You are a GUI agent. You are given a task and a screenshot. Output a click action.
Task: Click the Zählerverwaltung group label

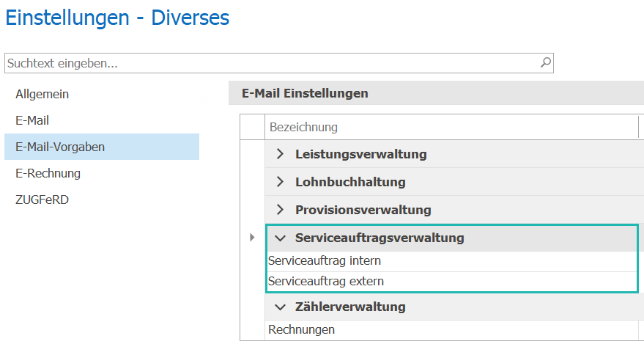(x=350, y=307)
